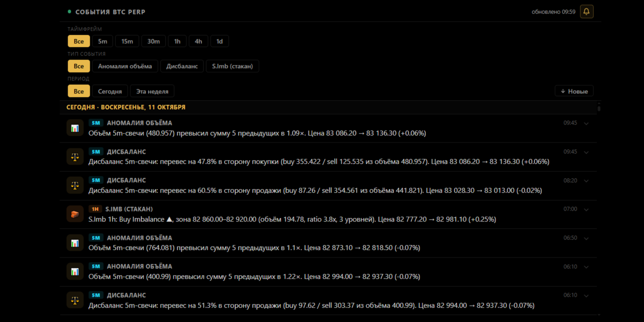Show only S.Imb (стакан) events
Screen dimensions: 644x322
tap(232, 66)
